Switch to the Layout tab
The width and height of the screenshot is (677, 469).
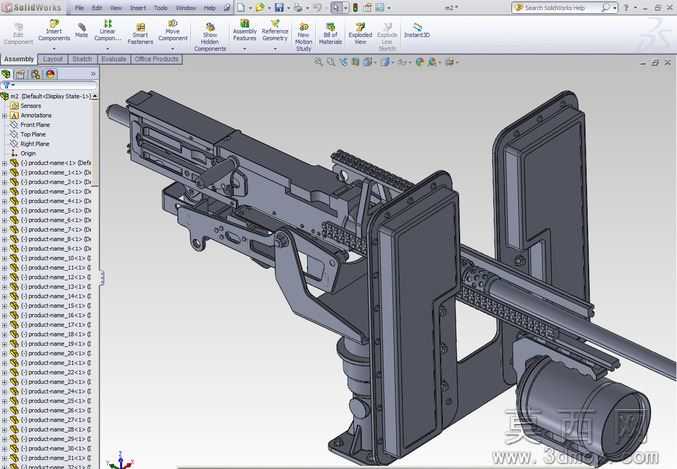[53, 59]
